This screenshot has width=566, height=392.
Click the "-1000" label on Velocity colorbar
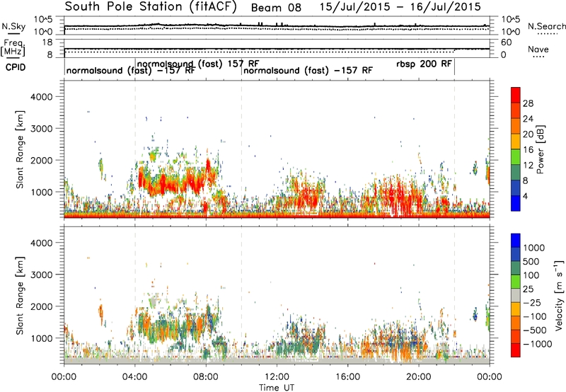click(x=538, y=344)
